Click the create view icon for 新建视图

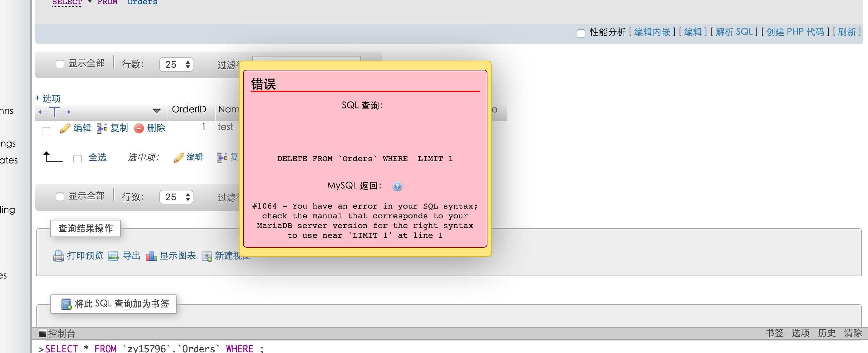[207, 256]
